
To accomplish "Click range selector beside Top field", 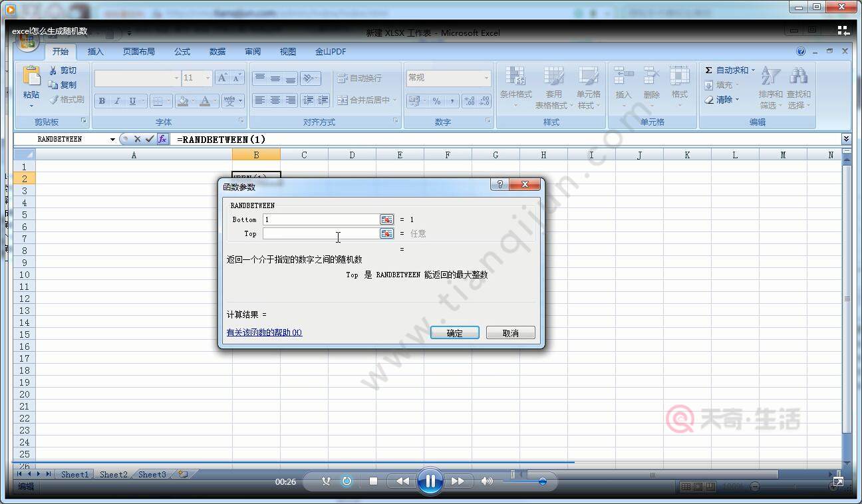I will (386, 233).
